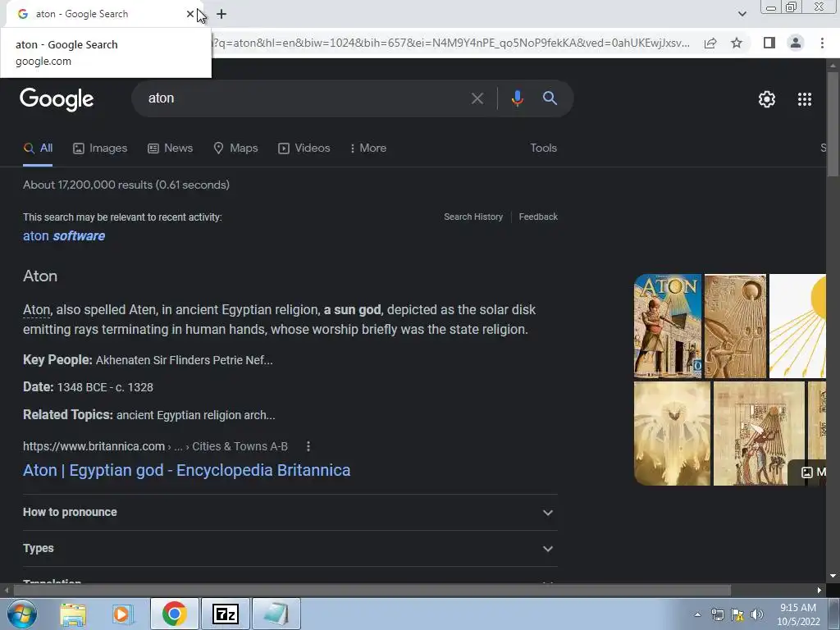Open Aton Egyptian god Encyclopedia Britannica result
840x630 pixels.
186,470
